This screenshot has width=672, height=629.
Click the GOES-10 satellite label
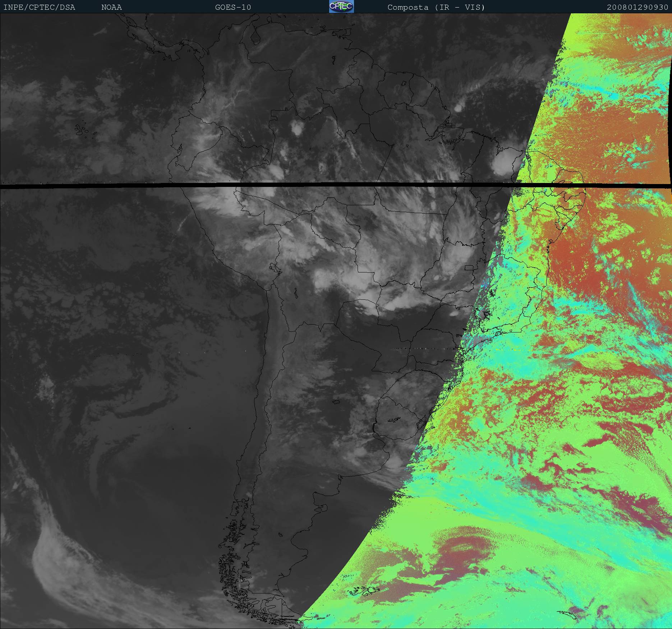[x=233, y=7]
